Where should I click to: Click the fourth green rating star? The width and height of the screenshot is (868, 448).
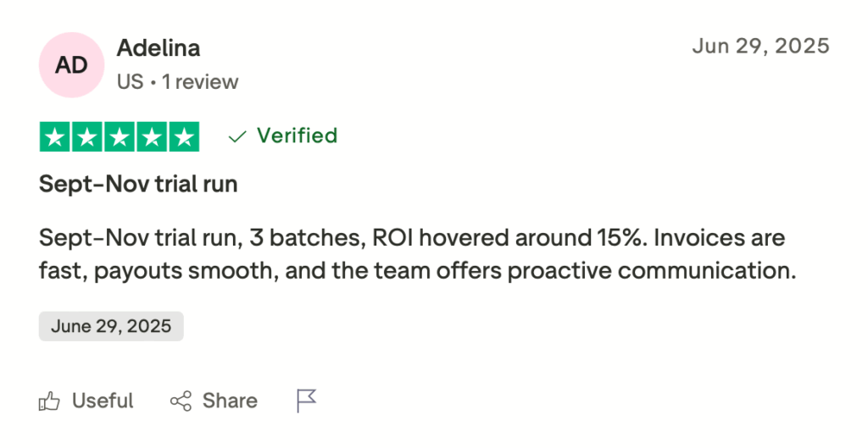tap(151, 137)
